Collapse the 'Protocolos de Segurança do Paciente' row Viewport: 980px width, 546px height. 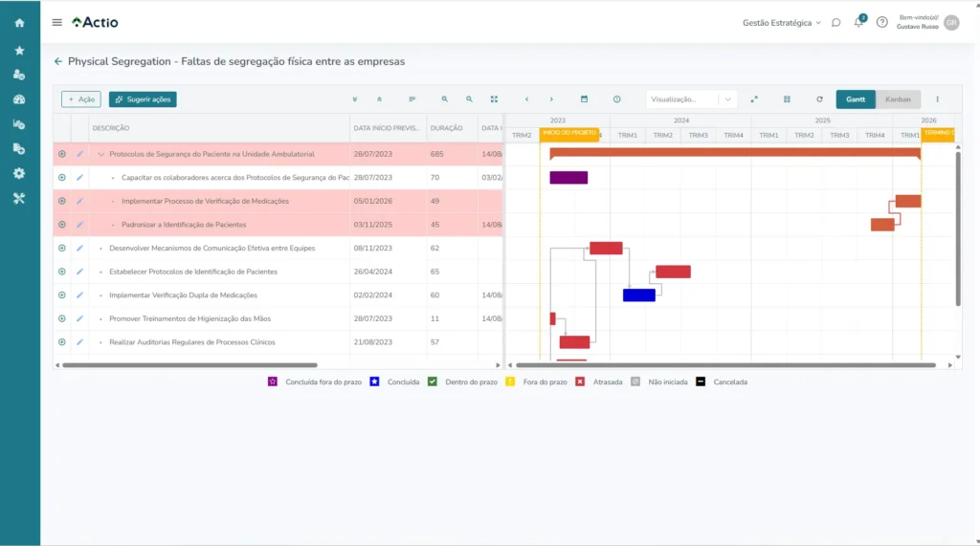(x=100, y=154)
